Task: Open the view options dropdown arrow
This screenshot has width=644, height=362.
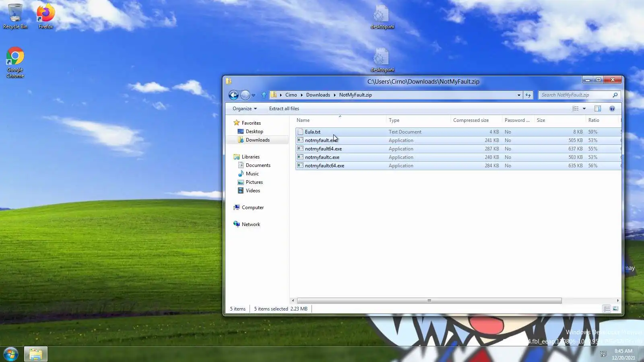Action: click(584, 109)
